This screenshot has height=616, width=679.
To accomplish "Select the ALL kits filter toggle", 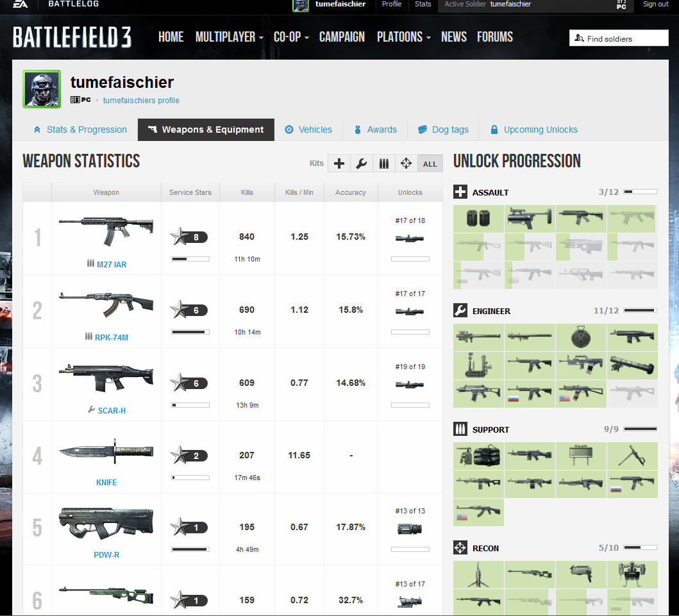I will click(430, 164).
